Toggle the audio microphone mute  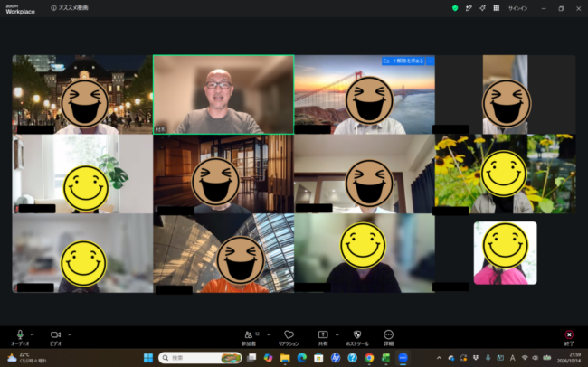click(20, 337)
